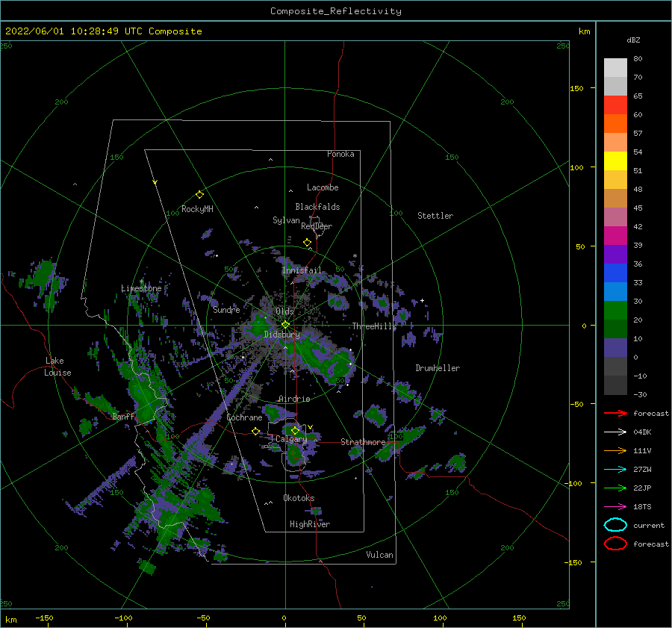Pick the lightest gray 70-80 dBZ swatch

615,68
